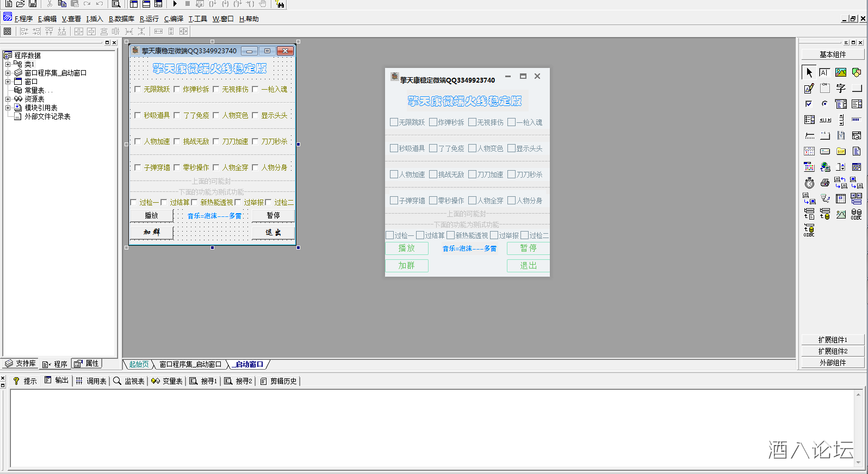Open the C.编译 menu
868x474 pixels.
pos(173,18)
